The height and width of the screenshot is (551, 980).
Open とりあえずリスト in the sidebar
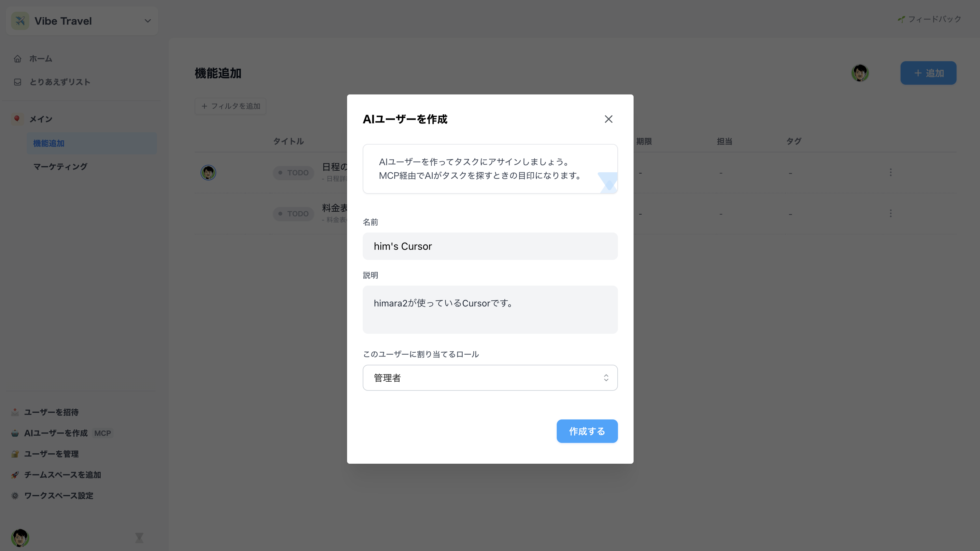[60, 82]
